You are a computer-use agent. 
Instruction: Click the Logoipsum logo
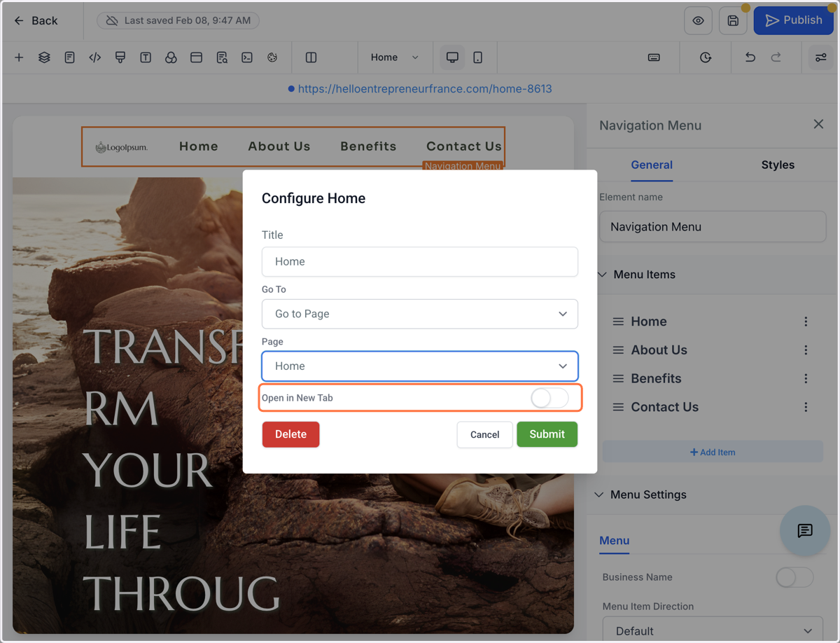click(122, 147)
